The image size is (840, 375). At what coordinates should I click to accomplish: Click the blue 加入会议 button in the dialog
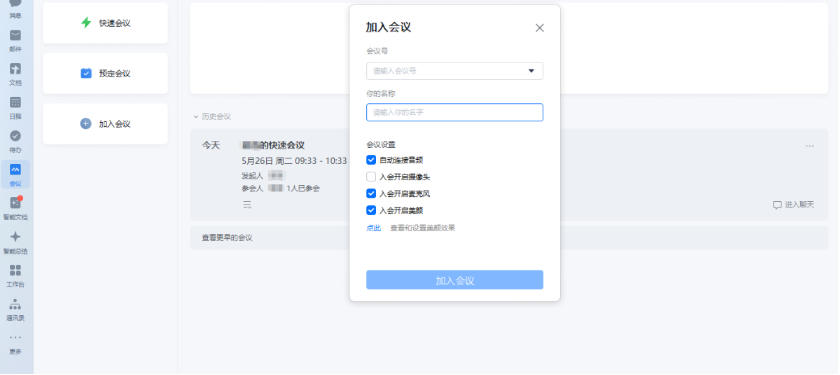pos(454,280)
